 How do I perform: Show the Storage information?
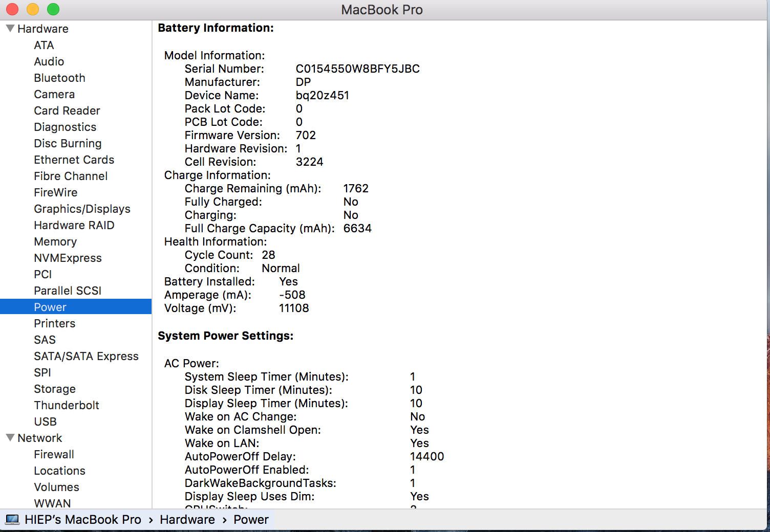55,389
